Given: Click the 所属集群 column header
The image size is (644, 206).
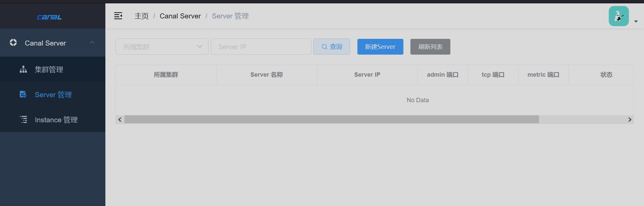Looking at the screenshot, I should click(166, 75).
